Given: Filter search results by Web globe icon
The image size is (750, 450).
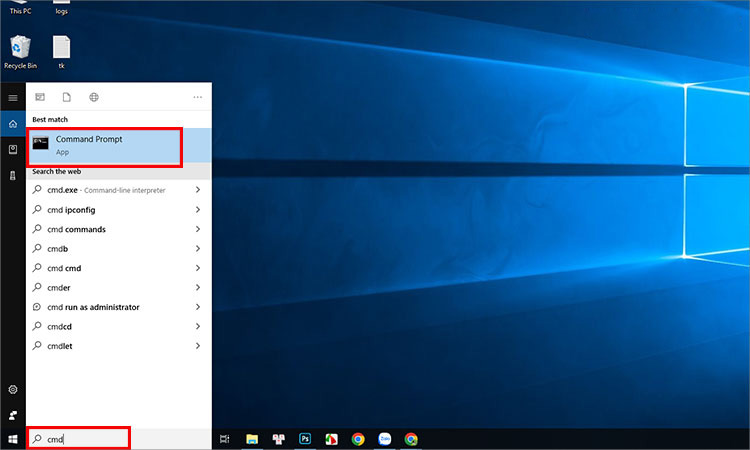Looking at the screenshot, I should (94, 97).
